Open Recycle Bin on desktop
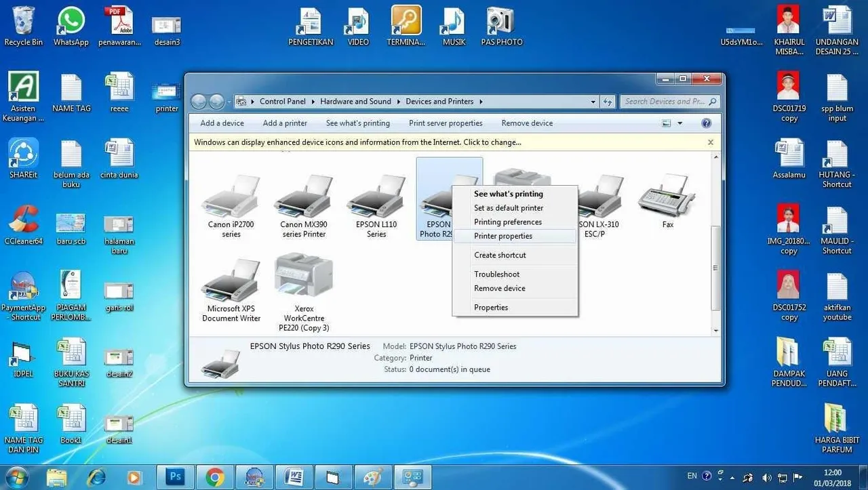 point(23,26)
